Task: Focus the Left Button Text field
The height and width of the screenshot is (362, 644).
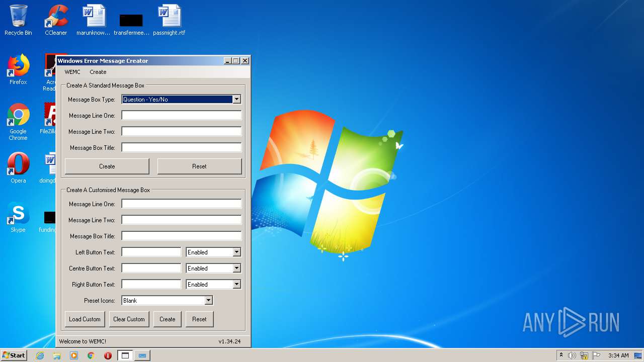Action: tap(151, 252)
